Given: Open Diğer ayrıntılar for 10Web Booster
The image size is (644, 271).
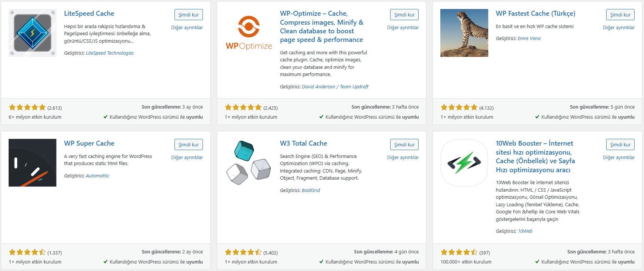Looking at the screenshot, I should coord(619,158).
